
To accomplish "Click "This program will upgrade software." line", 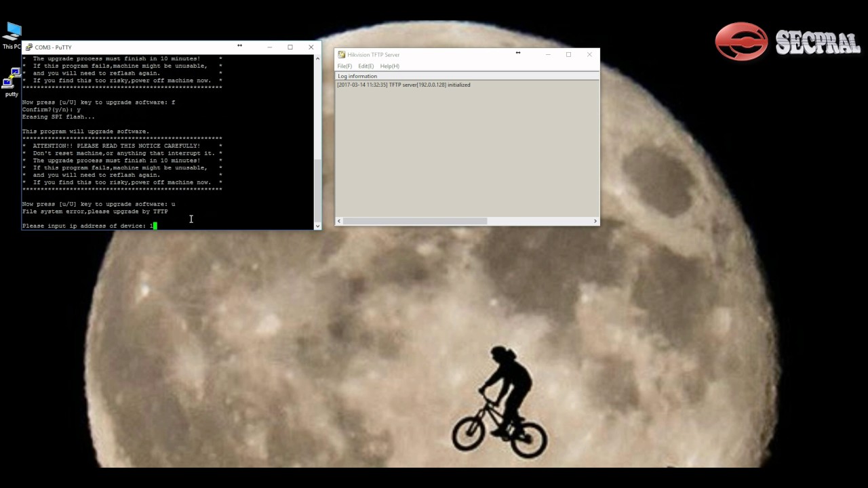I will (x=85, y=131).
